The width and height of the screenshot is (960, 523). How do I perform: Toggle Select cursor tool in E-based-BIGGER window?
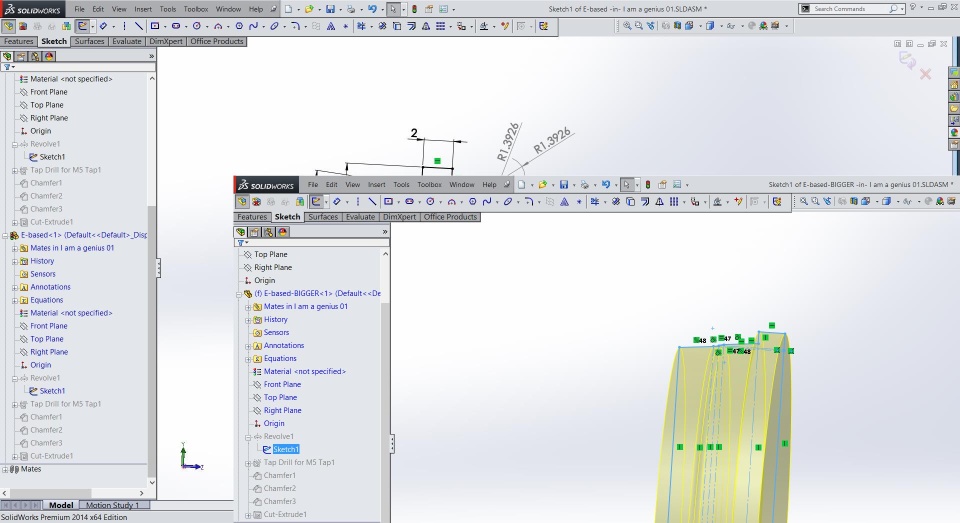(x=626, y=184)
